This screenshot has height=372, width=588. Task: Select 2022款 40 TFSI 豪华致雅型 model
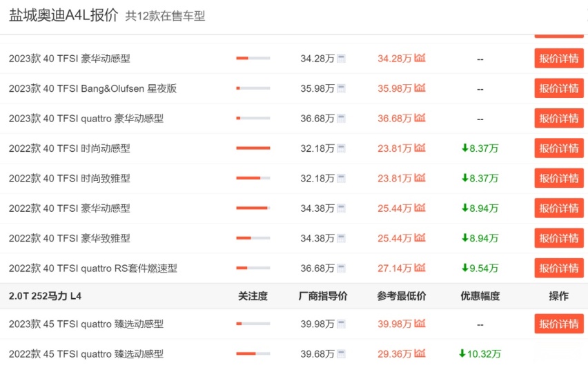(x=70, y=238)
